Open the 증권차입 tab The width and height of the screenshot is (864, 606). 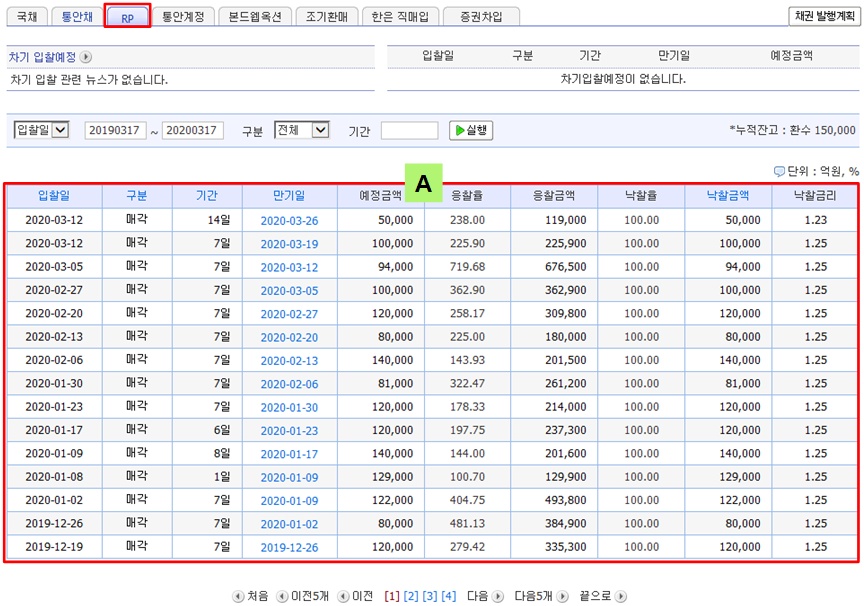point(481,17)
